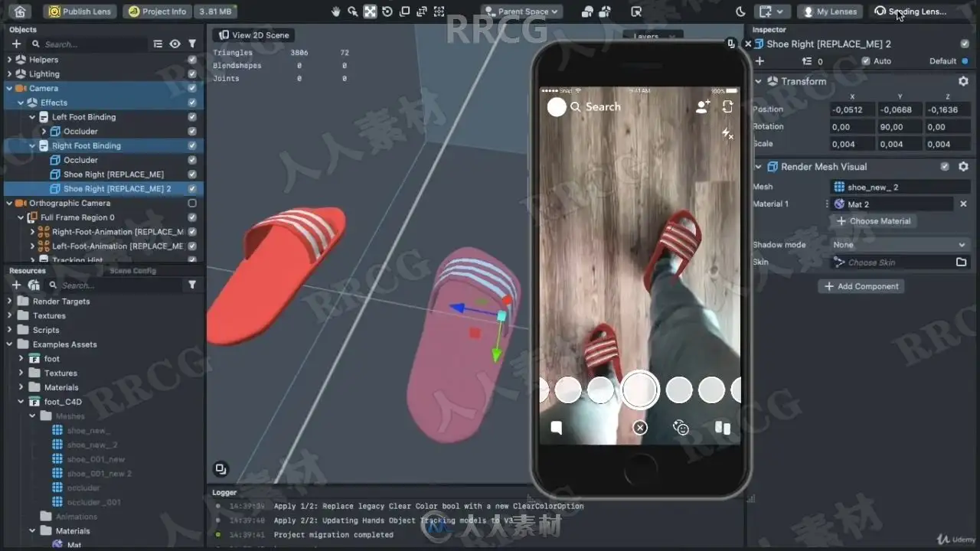The height and width of the screenshot is (551, 980).
Task: Open the lens explorer smiley icon in preview
Action: (681, 428)
